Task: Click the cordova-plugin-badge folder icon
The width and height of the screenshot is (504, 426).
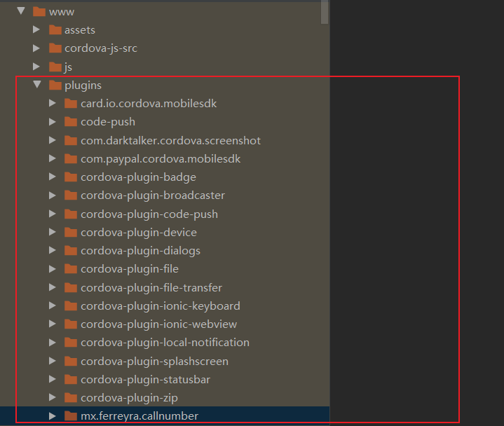Action: (71, 177)
